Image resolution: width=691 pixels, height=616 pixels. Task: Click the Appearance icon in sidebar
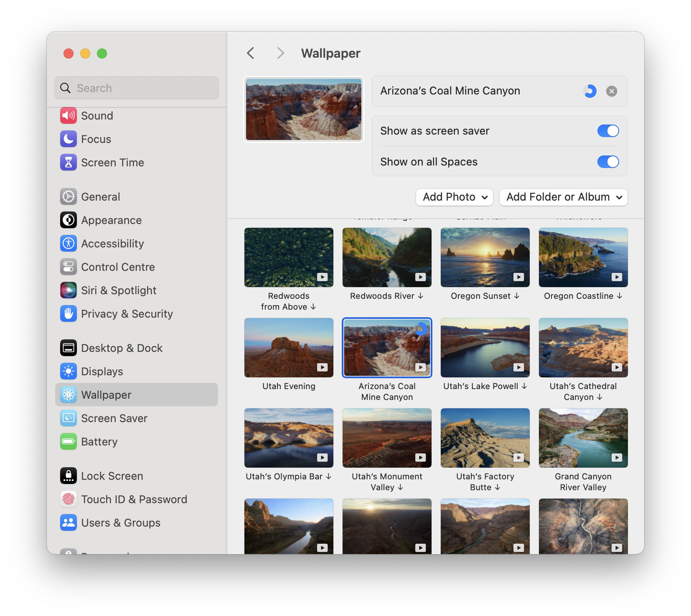pos(69,220)
